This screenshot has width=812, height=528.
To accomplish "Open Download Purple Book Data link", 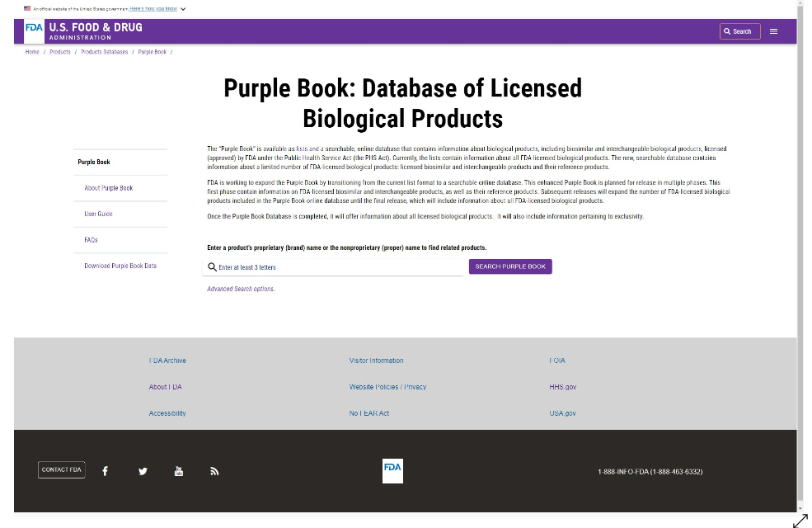I will tap(120, 266).
